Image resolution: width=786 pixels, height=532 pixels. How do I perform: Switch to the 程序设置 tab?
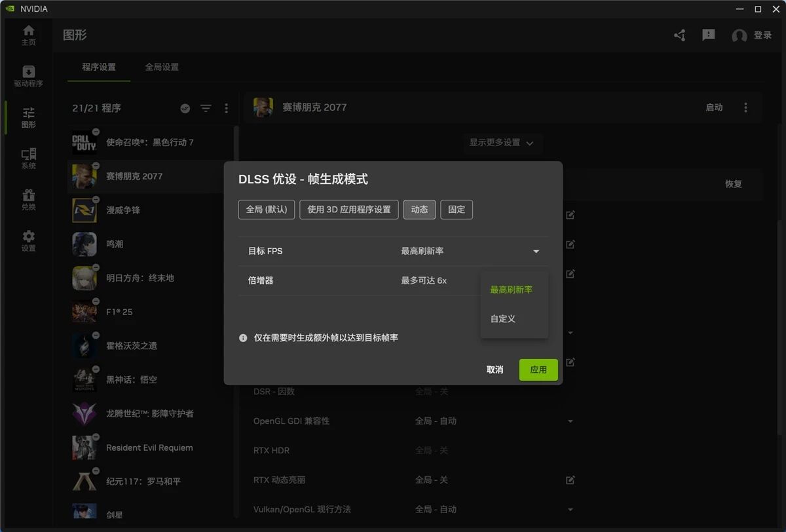(x=99, y=67)
